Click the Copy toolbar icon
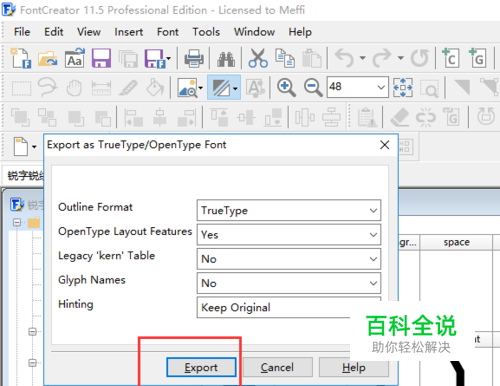 pyautogui.click(x=285, y=58)
